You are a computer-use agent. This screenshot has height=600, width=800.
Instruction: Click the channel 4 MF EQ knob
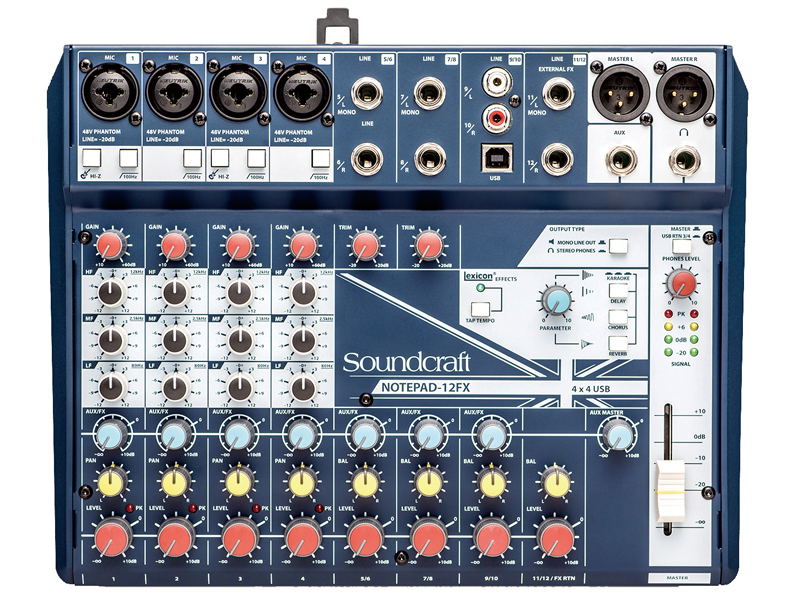[303, 340]
